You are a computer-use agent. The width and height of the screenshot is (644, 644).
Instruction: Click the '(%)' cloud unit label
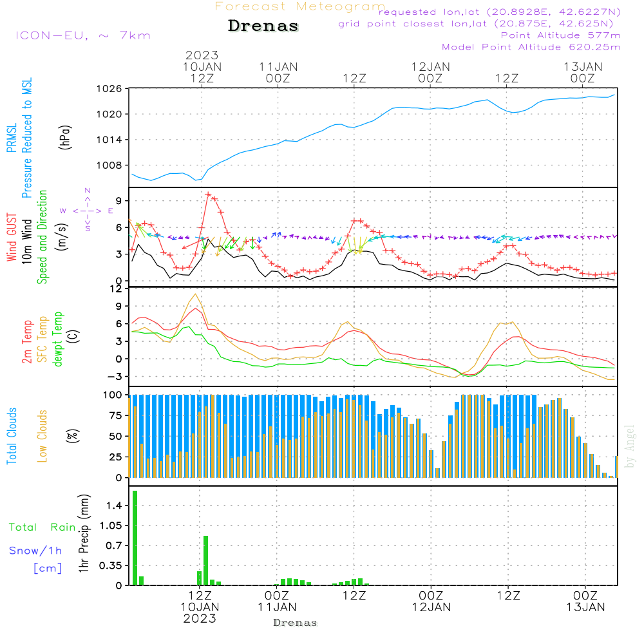tap(72, 436)
